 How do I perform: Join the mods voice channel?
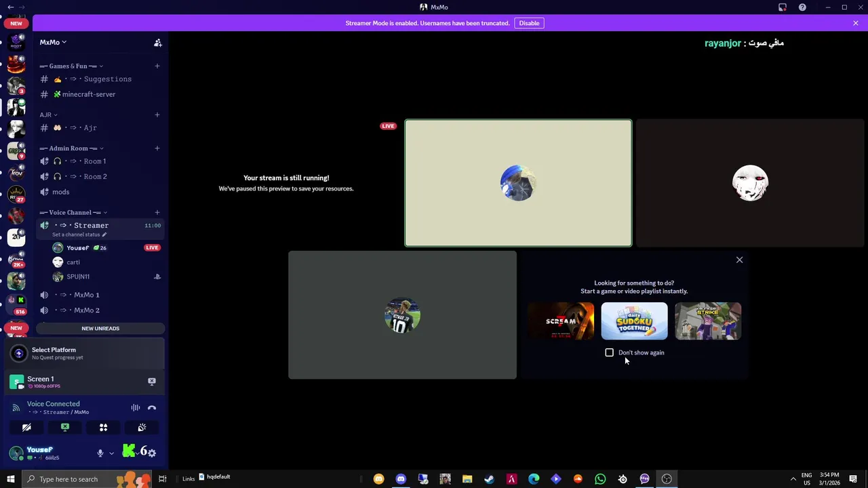pos(100,192)
